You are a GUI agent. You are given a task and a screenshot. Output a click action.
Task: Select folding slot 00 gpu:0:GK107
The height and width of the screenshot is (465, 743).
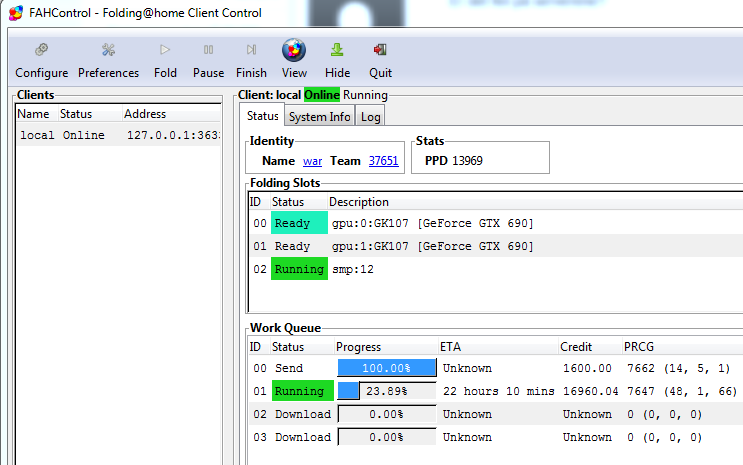[496, 223]
